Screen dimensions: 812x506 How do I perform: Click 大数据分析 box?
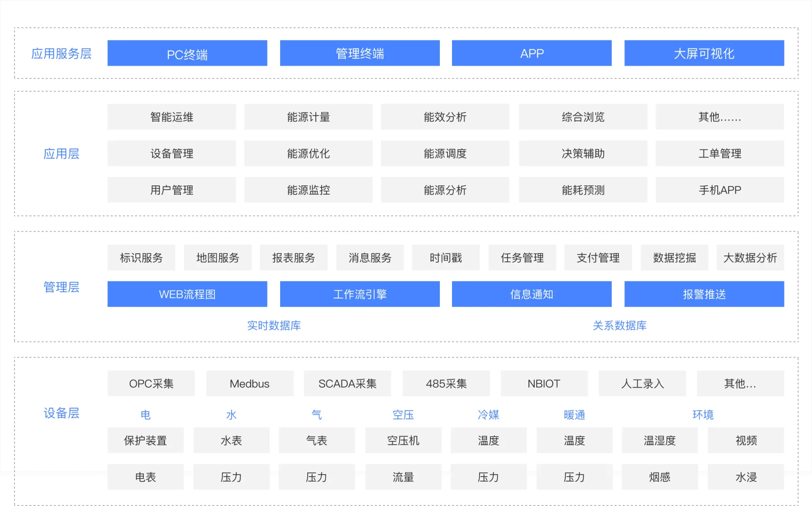(x=751, y=258)
